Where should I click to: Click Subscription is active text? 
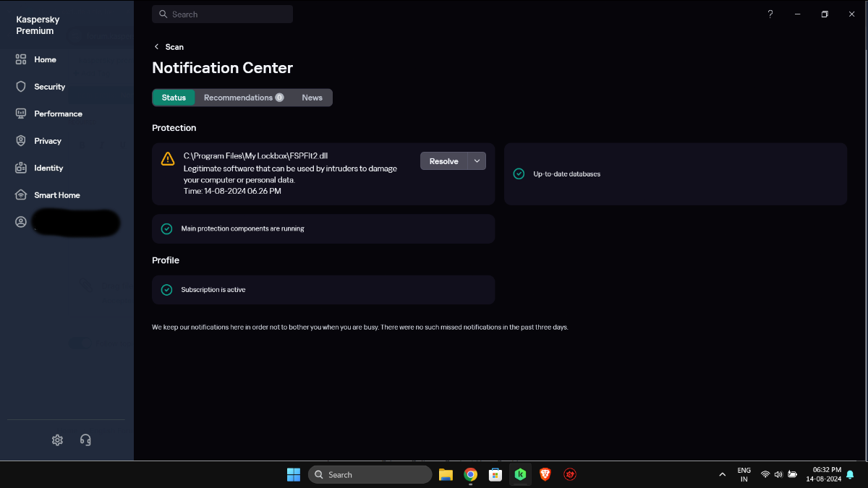coord(213,290)
